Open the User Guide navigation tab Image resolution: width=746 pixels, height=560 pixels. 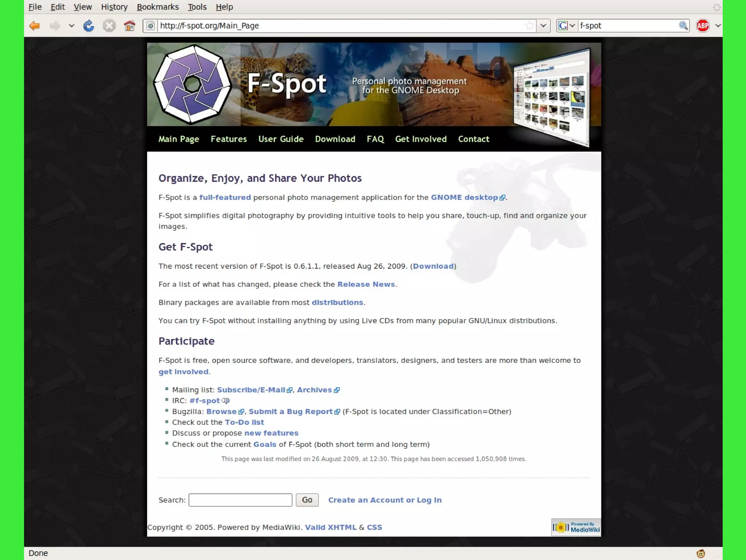[280, 139]
